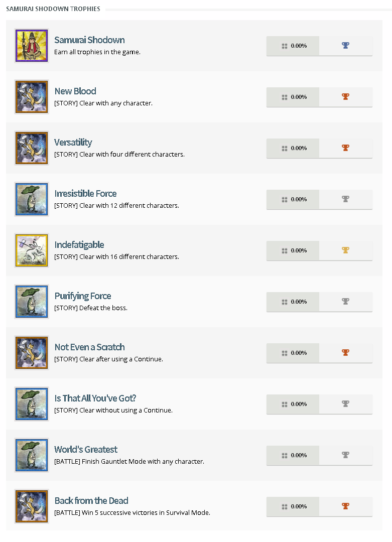Click the silver trophy icon for Irresistible Force
Screen dimensions: 392x542
pyautogui.click(x=345, y=199)
